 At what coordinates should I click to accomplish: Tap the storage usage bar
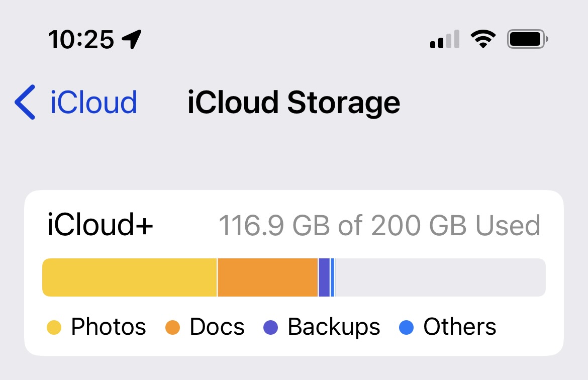click(x=294, y=276)
